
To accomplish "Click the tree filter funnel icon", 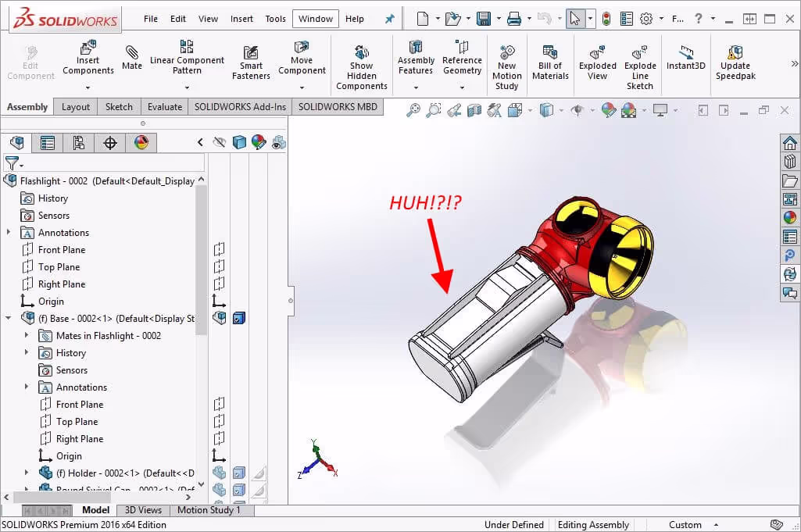I will pos(13,163).
